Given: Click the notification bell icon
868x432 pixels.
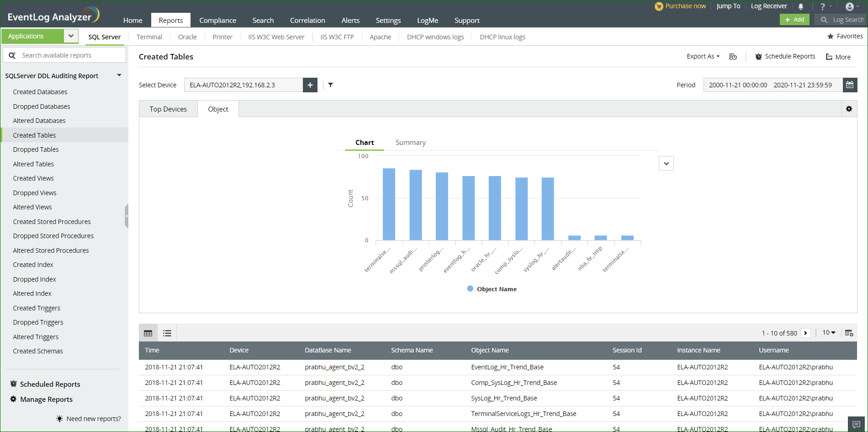Looking at the screenshot, I should 801,6.
